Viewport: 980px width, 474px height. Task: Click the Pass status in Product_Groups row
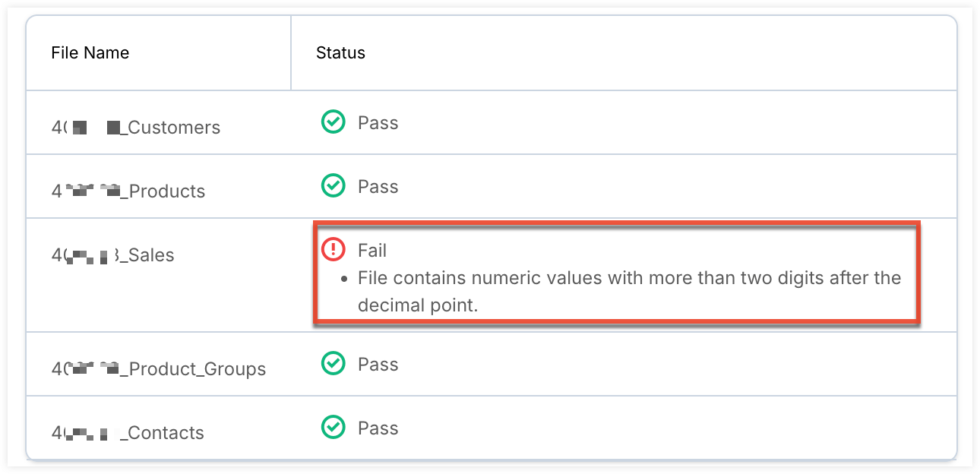click(378, 365)
